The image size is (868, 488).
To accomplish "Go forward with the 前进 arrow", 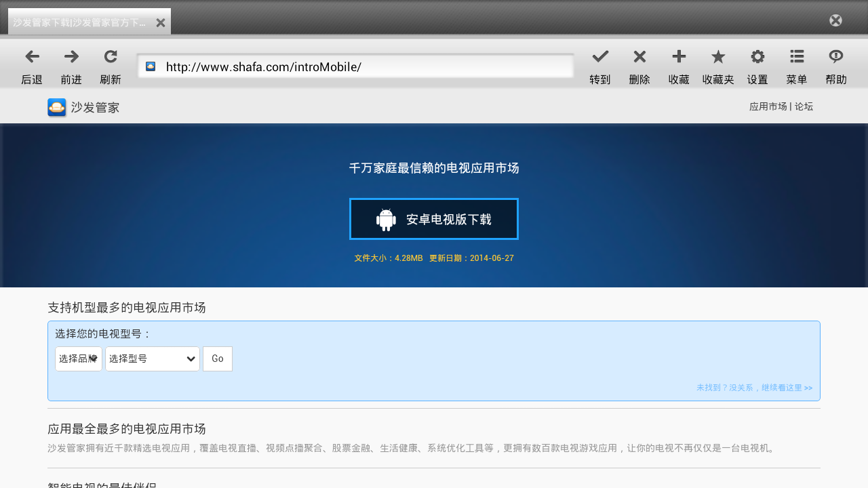I will pyautogui.click(x=71, y=57).
